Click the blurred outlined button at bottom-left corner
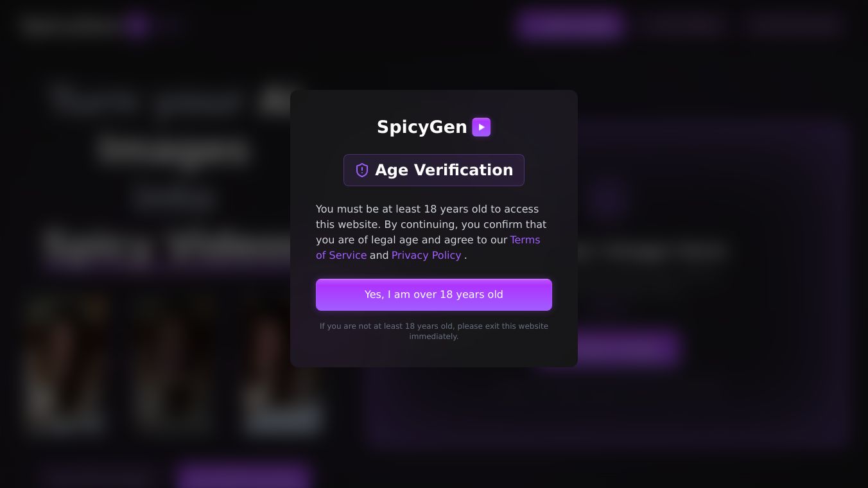Screen dimensions: 868x488 pos(96,476)
